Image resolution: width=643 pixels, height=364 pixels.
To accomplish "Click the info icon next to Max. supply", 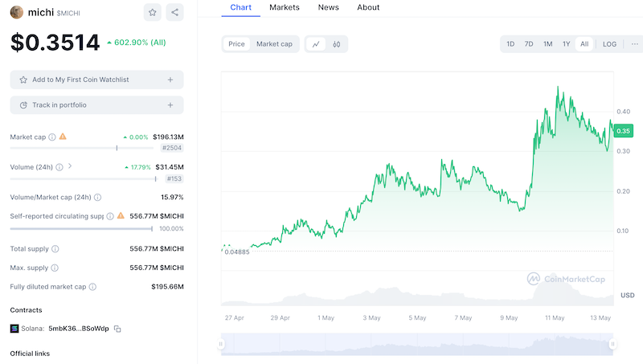I will point(55,268).
